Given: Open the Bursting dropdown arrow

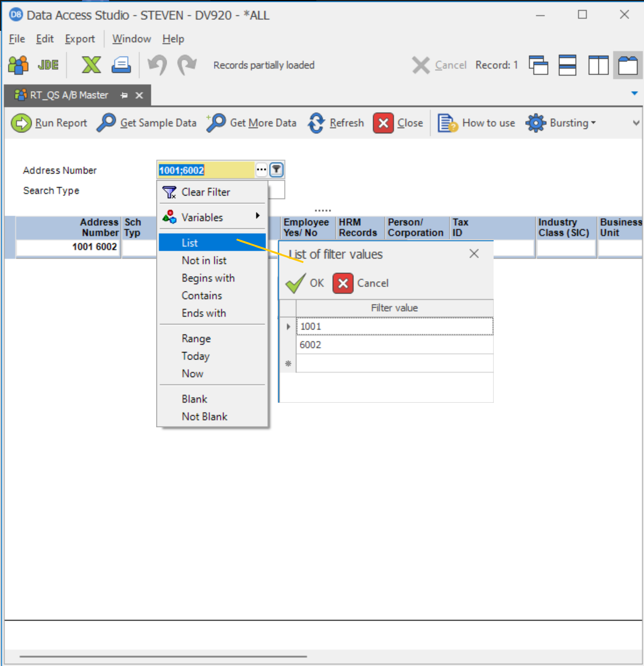Looking at the screenshot, I should click(593, 123).
